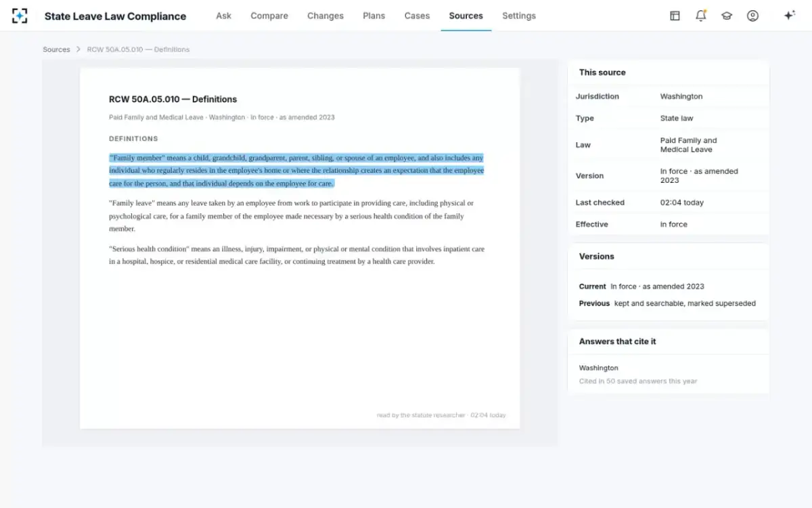Click the RCW 50A.05.010 breadcrumb item
This screenshot has height=508, width=812.
coord(138,49)
